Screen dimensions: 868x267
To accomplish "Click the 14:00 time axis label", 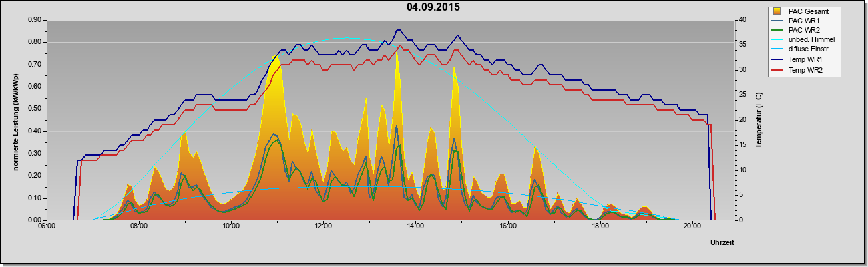I will (x=415, y=226).
